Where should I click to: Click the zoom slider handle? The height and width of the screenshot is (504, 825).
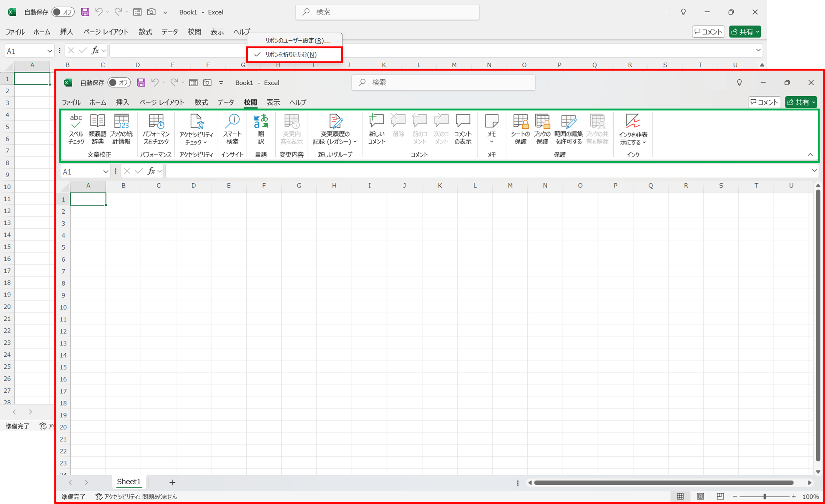(764, 496)
